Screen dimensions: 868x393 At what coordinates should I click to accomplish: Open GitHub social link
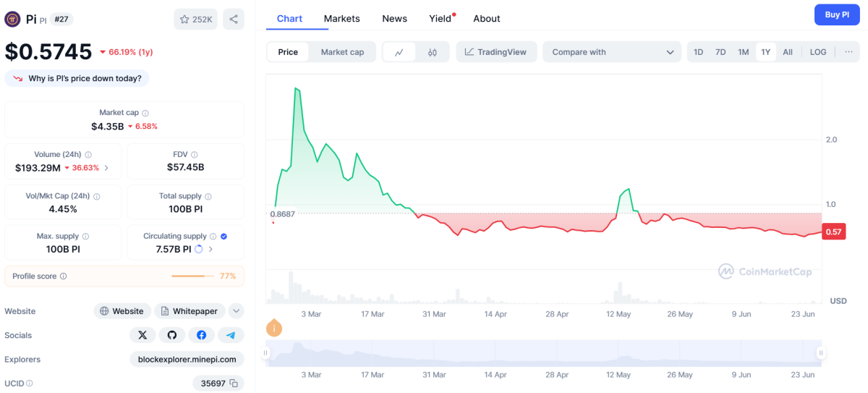coord(172,335)
